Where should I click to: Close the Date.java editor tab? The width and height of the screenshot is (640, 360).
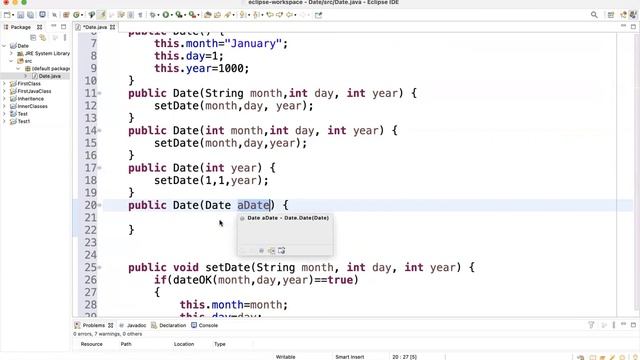112,27
